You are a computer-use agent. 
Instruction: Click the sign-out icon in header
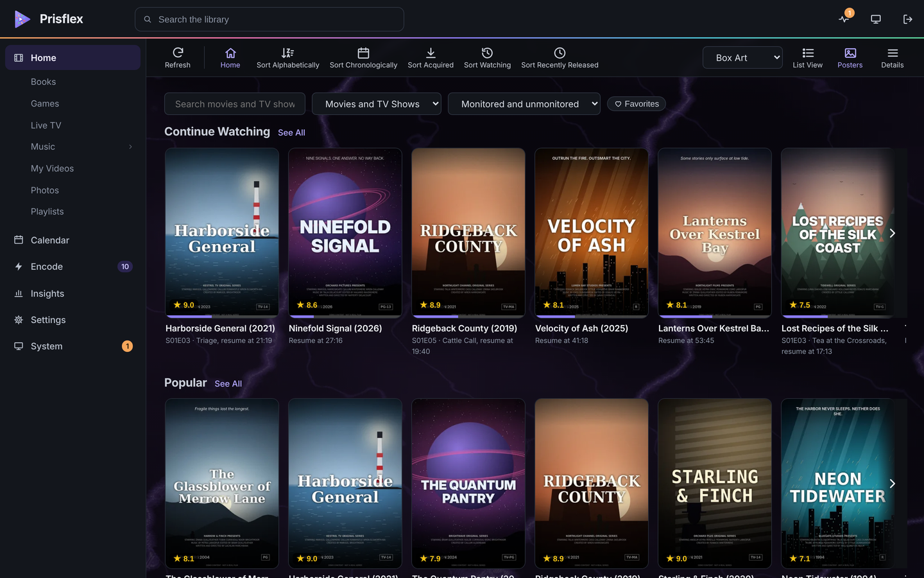(907, 19)
